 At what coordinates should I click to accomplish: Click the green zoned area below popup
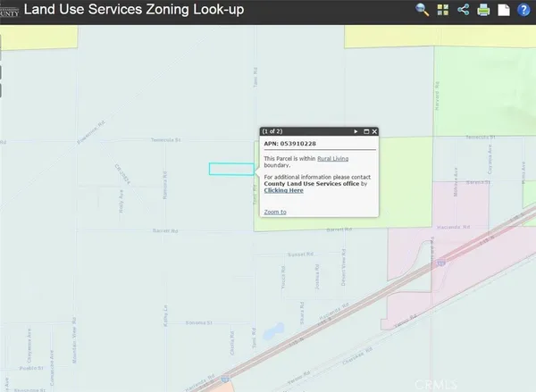click(322, 223)
